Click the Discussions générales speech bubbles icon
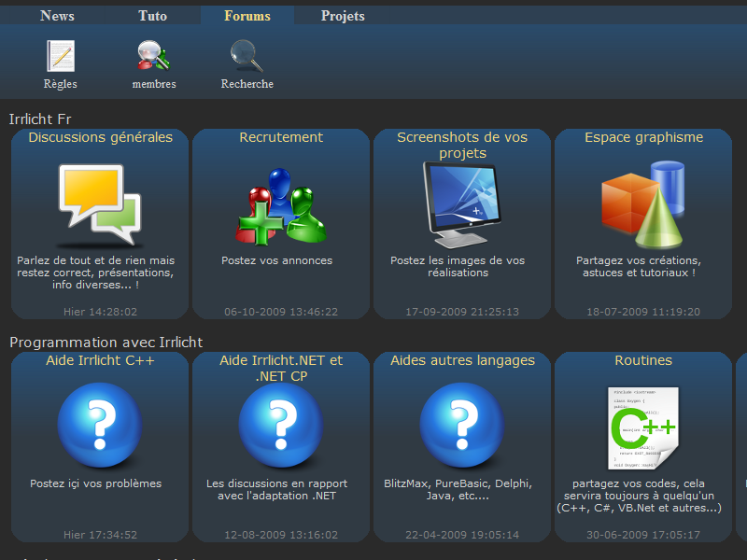This screenshot has height=560, width=747. [x=100, y=205]
